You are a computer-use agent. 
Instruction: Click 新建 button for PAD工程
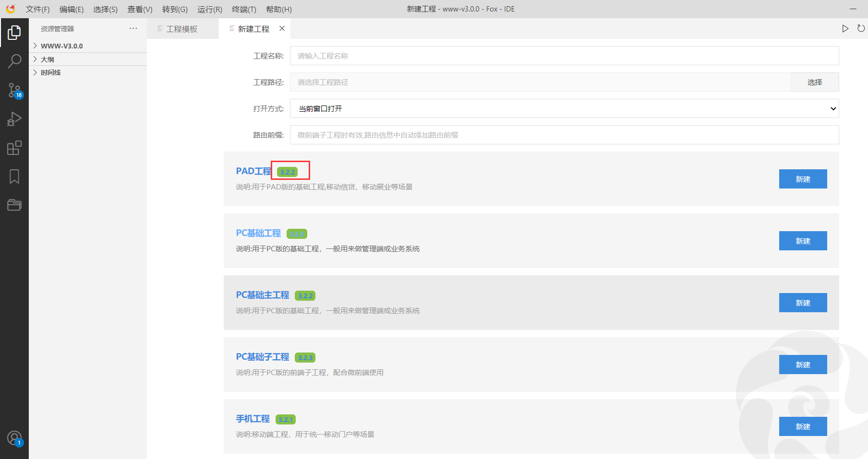click(803, 179)
